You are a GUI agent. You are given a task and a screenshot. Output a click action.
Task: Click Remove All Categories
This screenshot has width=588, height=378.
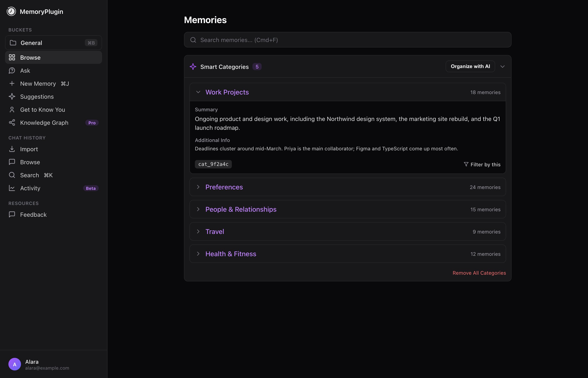pos(479,273)
